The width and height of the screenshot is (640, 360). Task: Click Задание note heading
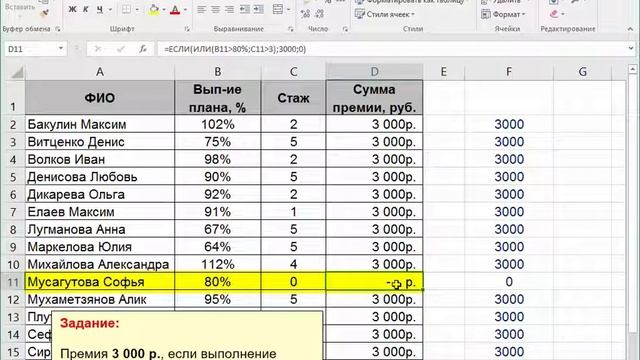coord(90,323)
